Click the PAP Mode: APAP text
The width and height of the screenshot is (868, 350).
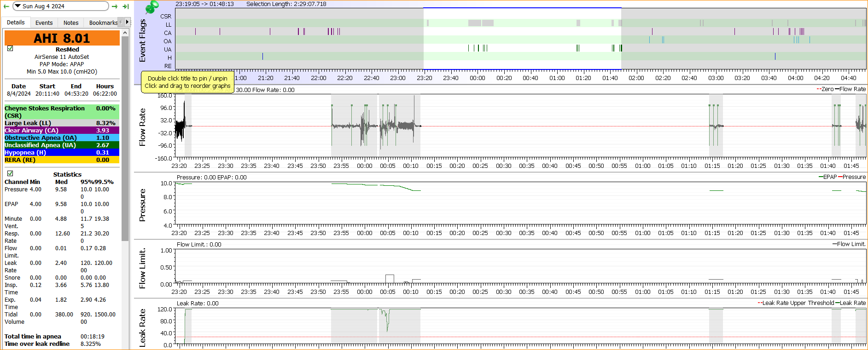click(62, 64)
